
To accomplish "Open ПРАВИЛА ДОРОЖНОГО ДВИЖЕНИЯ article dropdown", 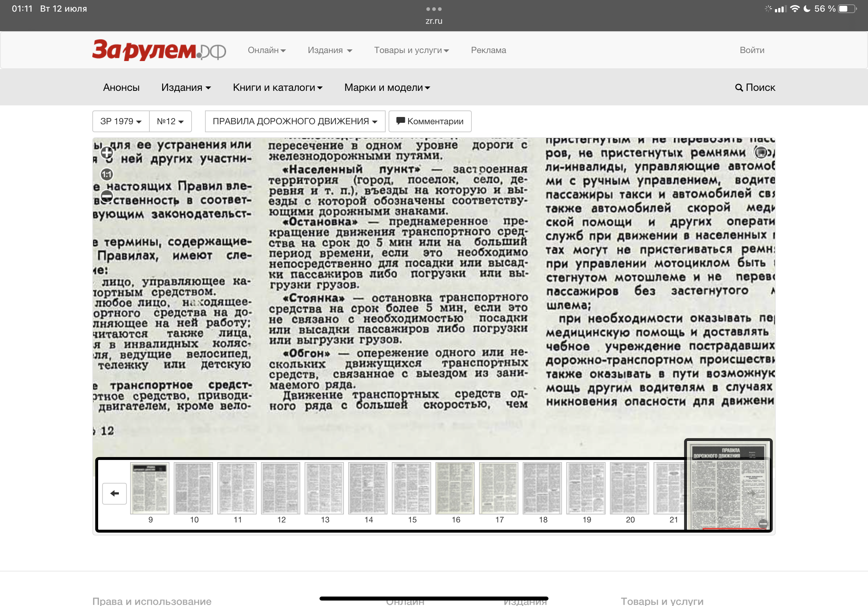I will (x=295, y=121).
